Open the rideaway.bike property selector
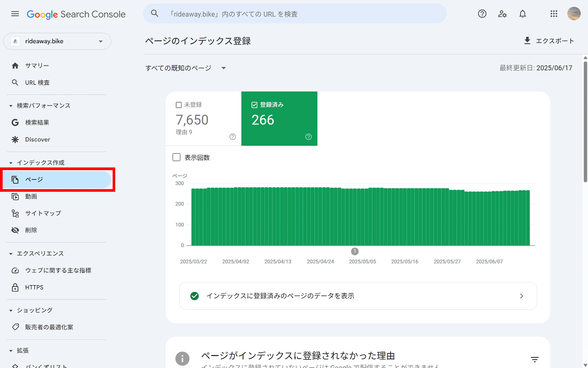The height and width of the screenshot is (368, 588). (x=57, y=41)
